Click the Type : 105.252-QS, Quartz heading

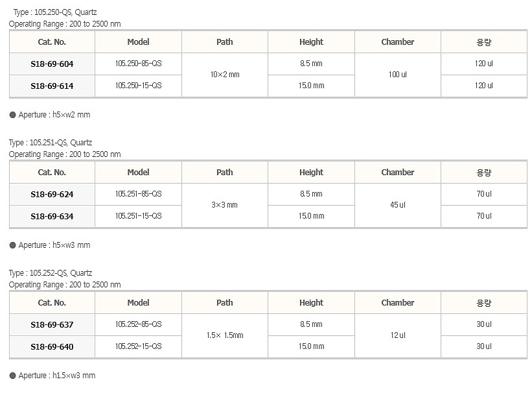51,273
